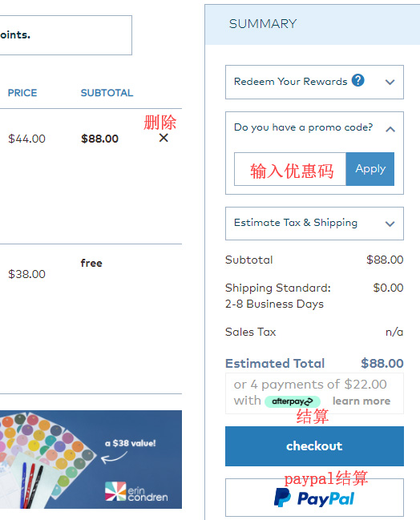420x520 pixels.
Task: Click into the promo code input field
Action: (x=290, y=169)
